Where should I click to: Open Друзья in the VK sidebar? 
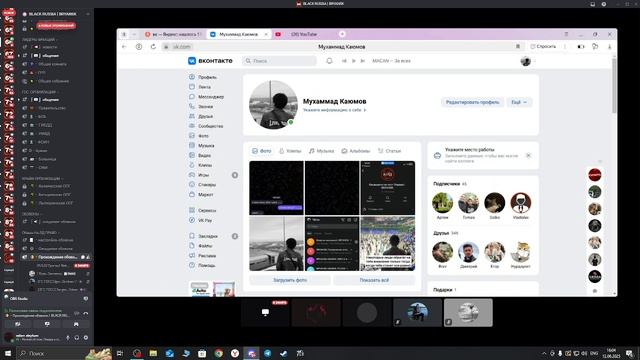(x=201, y=116)
